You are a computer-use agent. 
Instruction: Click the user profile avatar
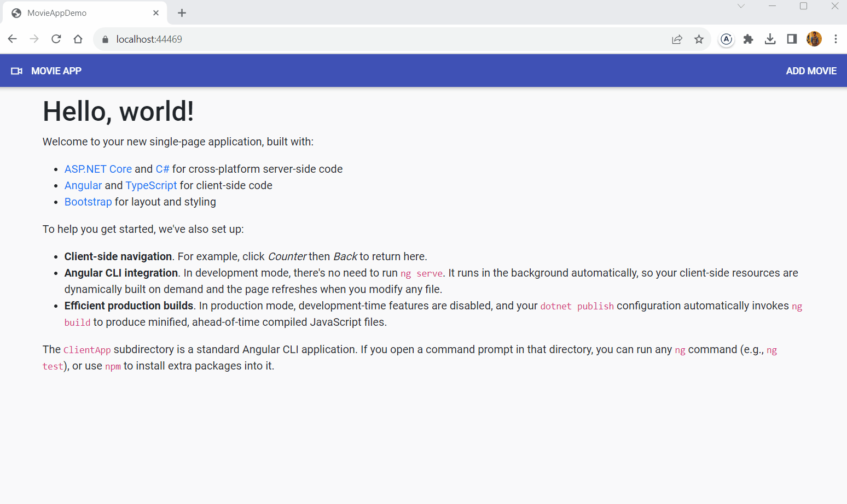click(x=814, y=39)
